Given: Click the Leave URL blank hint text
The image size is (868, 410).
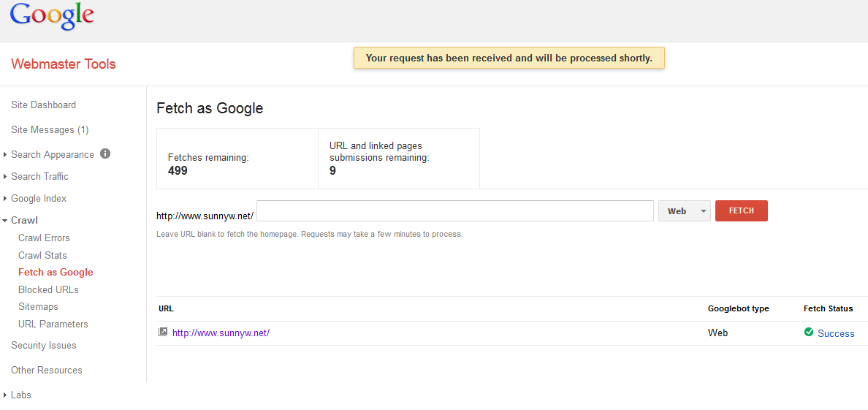Looking at the screenshot, I should [310, 234].
